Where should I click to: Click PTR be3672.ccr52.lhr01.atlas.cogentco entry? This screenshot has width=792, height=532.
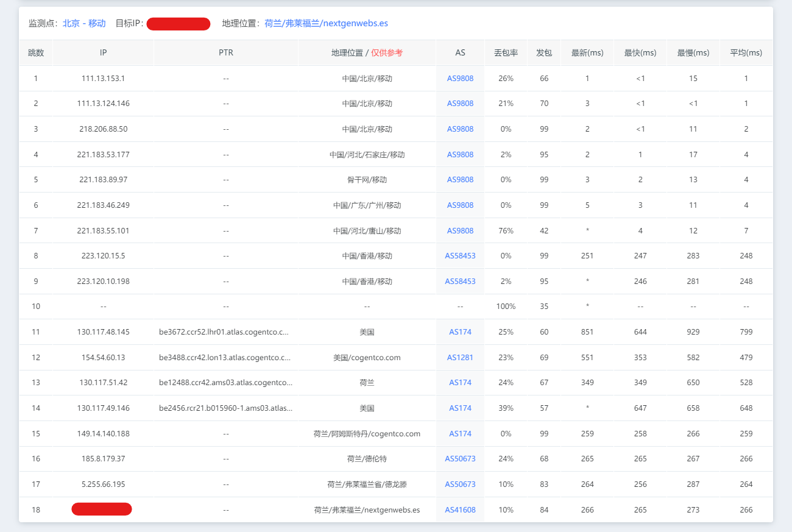point(224,332)
